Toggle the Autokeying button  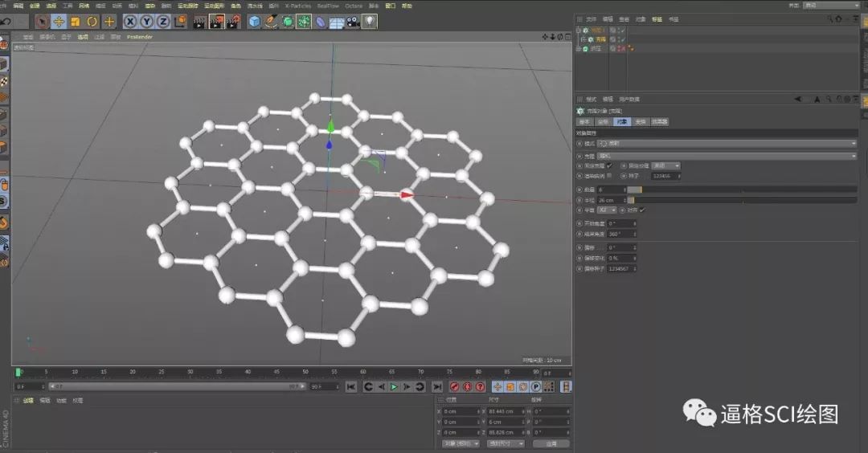pos(467,386)
